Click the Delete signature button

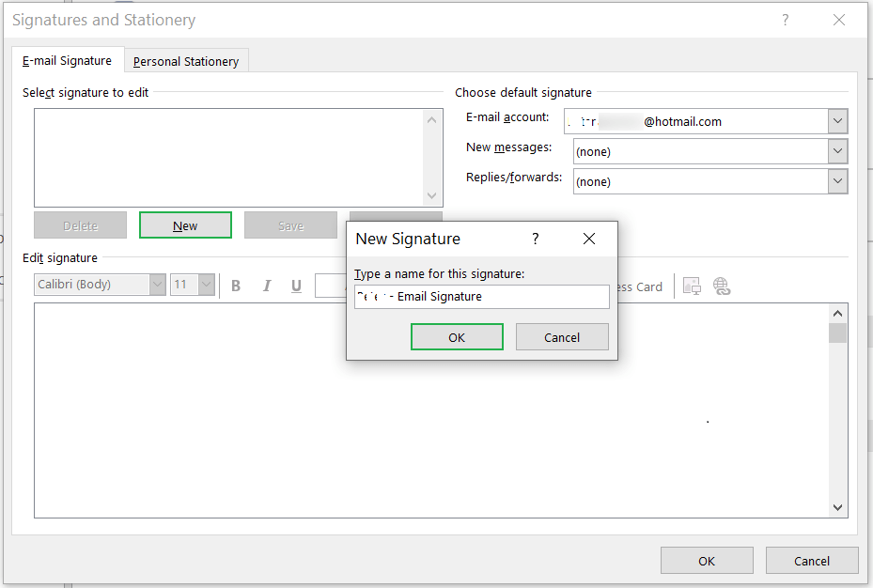(80, 225)
